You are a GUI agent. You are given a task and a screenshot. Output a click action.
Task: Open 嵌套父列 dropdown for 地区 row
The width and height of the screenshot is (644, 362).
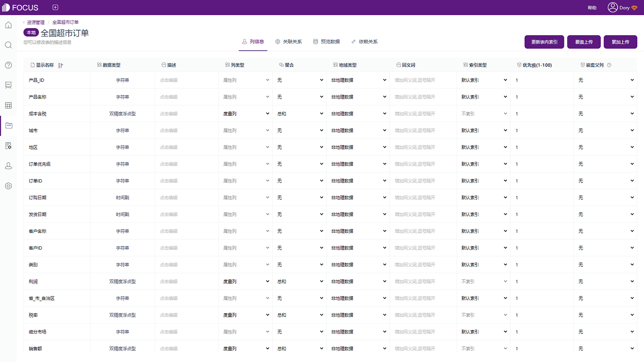(605, 147)
